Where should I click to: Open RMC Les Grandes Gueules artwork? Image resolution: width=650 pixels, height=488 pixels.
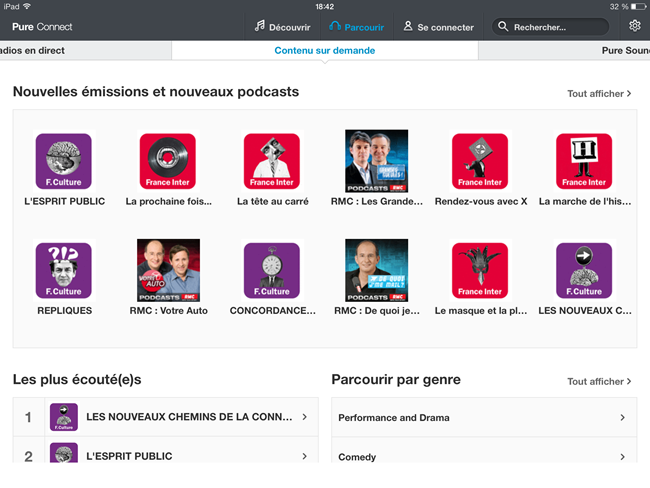[376, 161]
